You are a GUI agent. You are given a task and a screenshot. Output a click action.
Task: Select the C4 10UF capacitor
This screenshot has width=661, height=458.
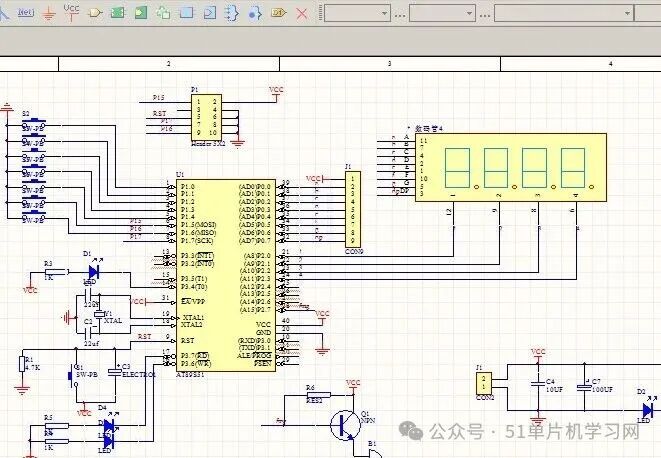tap(537, 384)
